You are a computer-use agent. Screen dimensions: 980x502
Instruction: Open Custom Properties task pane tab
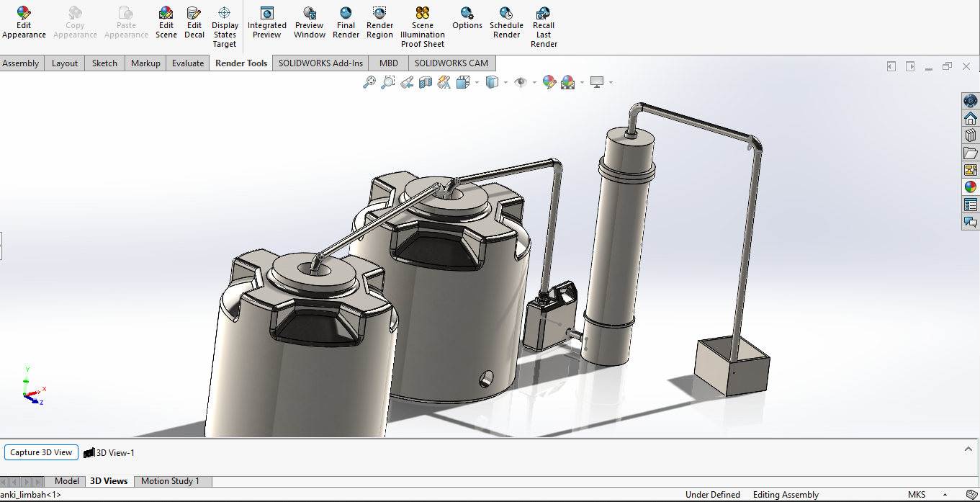point(971,205)
